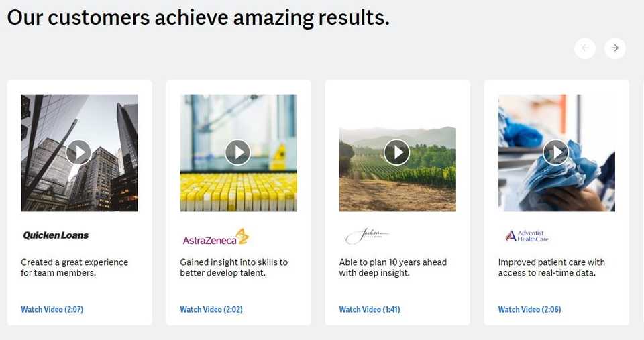The image size is (644, 340).
Task: Select the vineyard landscape thumbnail
Action: pyautogui.click(x=398, y=169)
